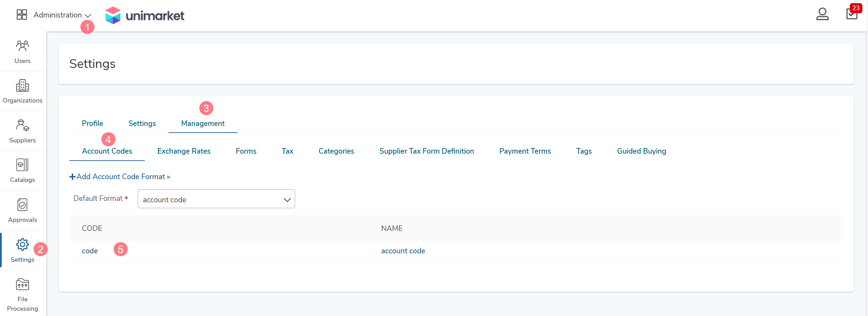The width and height of the screenshot is (868, 316).
Task: Open File Processing in the sidebar
Action: click(x=22, y=295)
